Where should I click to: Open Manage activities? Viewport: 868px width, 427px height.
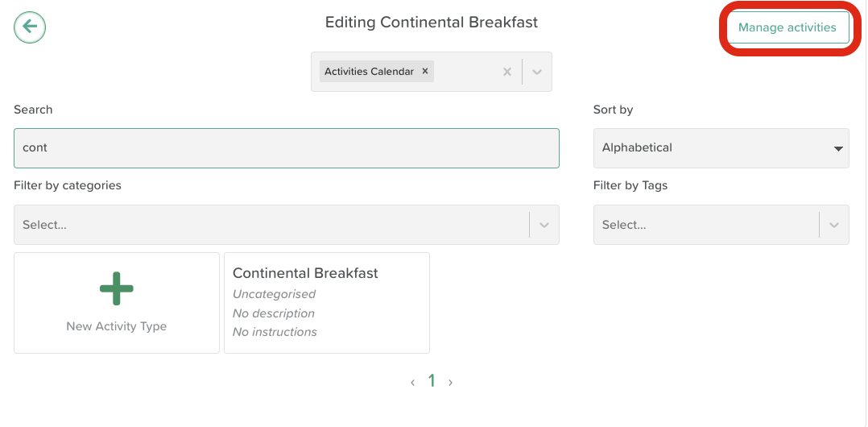tap(787, 27)
